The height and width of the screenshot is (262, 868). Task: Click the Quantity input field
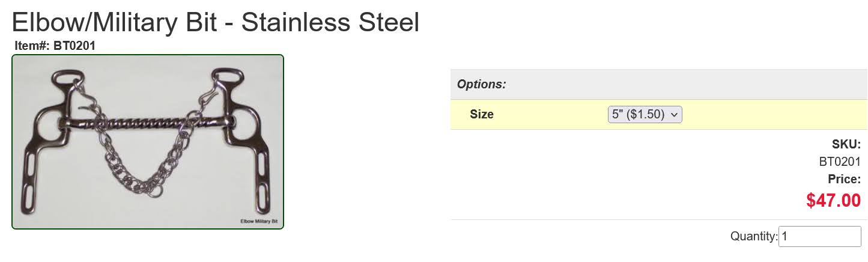(x=819, y=236)
